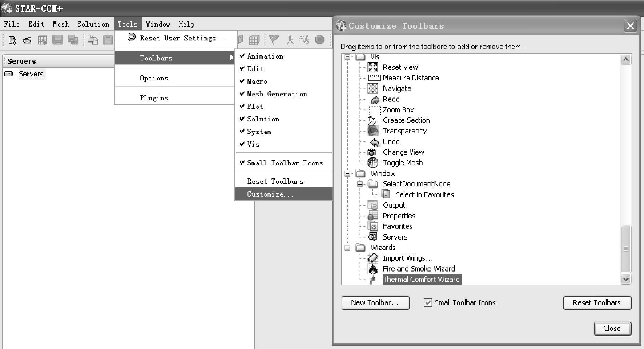Click the Stop octagon toolbar icon
This screenshot has width=644, height=349.
coord(319,40)
